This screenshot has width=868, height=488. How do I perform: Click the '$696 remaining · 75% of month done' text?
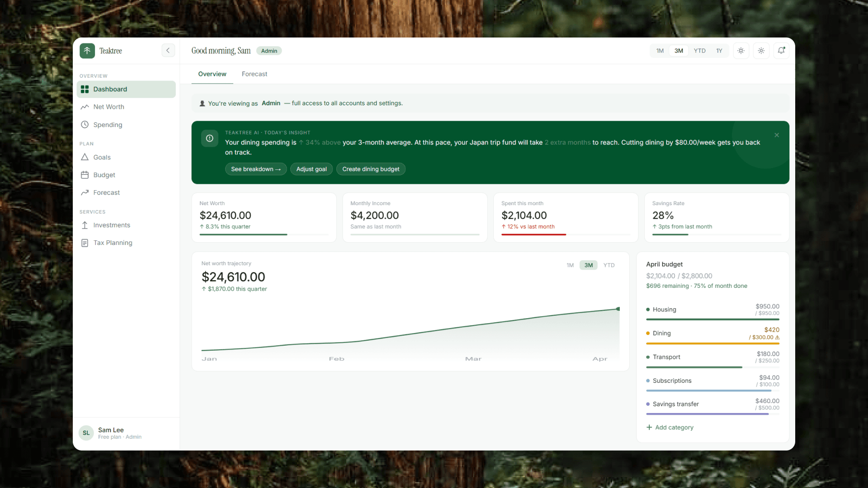pyautogui.click(x=696, y=286)
